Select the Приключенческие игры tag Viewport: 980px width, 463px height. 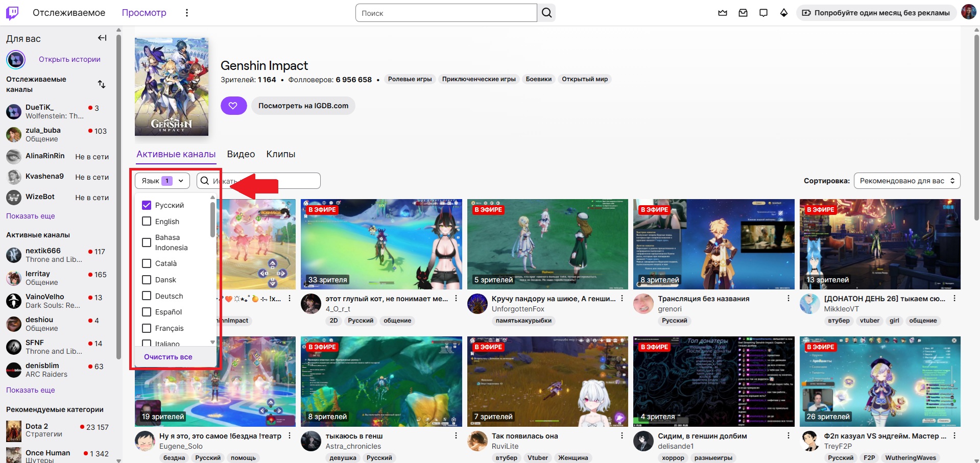(479, 79)
